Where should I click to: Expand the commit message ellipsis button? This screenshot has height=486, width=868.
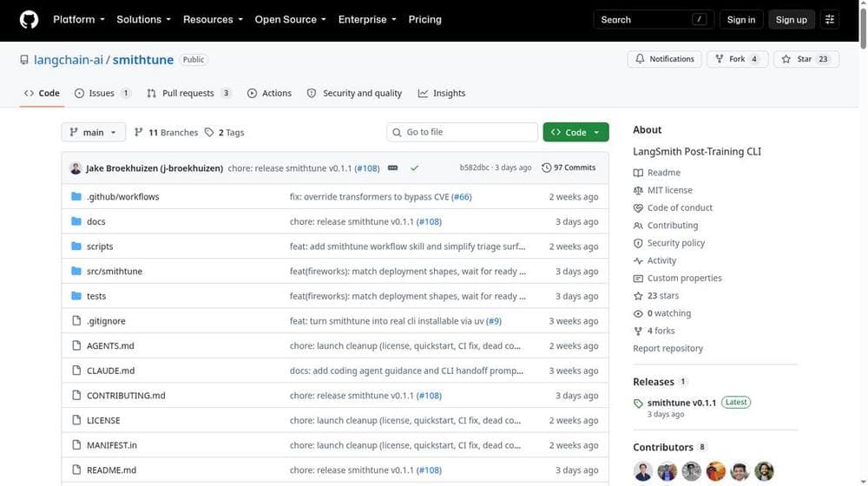tap(392, 167)
